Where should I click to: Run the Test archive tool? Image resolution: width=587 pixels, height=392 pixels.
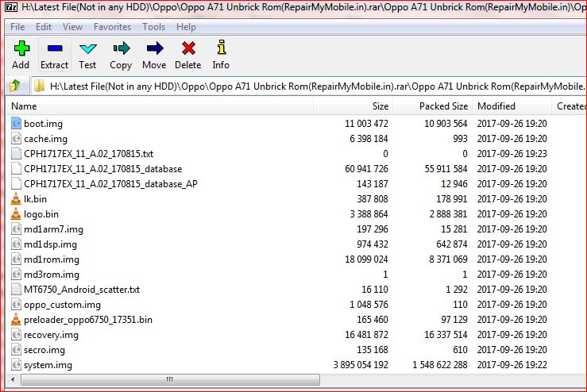tap(87, 56)
